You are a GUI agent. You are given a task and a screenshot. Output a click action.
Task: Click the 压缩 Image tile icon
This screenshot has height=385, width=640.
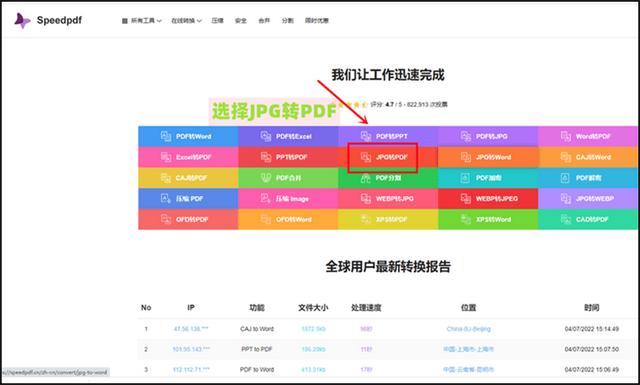click(x=266, y=198)
